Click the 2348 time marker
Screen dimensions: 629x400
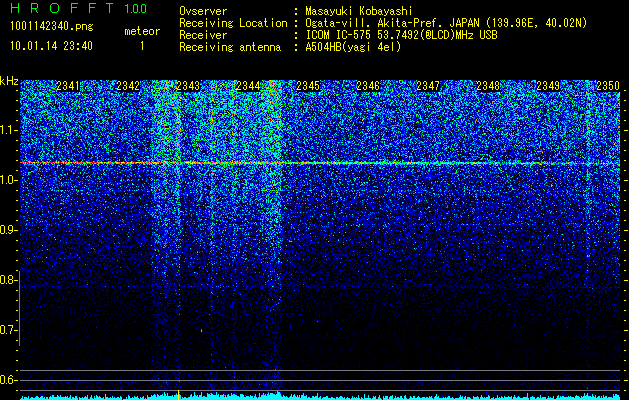click(x=488, y=86)
